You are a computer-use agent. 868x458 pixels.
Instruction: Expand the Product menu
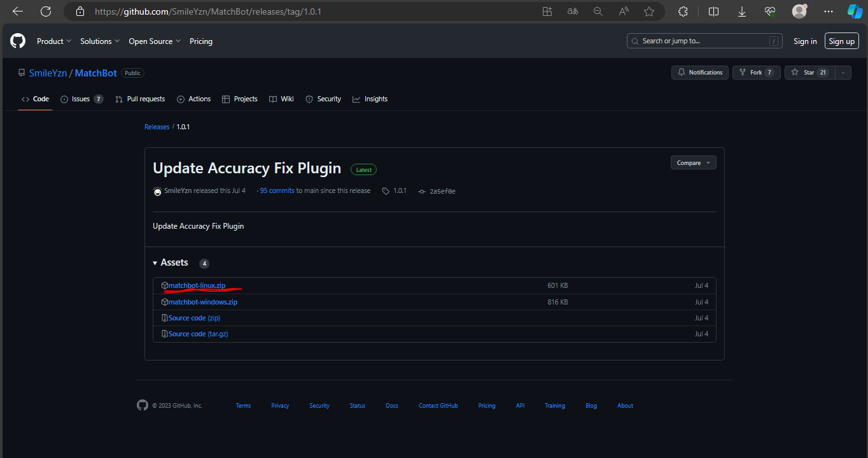click(x=54, y=41)
